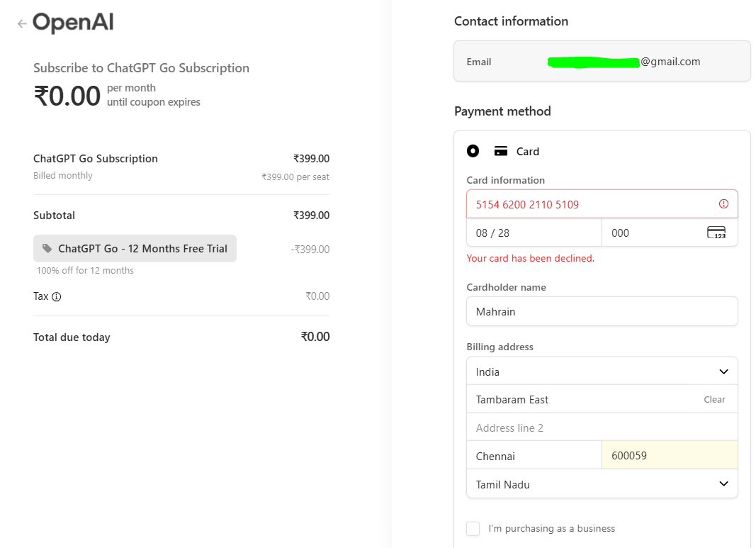Screen dimensions: 756x548
Task: Click the back arrow beside OpenAI logo
Action: tap(22, 23)
